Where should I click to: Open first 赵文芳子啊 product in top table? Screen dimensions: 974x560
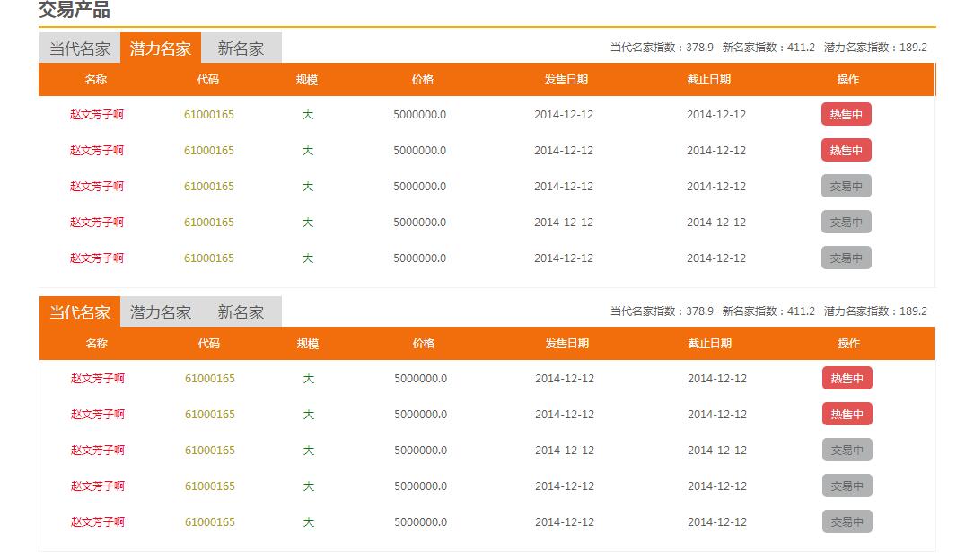click(96, 114)
